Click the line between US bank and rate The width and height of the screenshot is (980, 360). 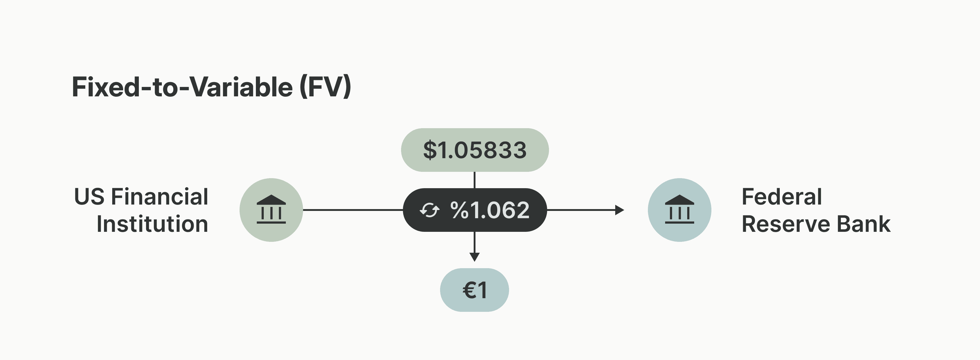click(353, 210)
